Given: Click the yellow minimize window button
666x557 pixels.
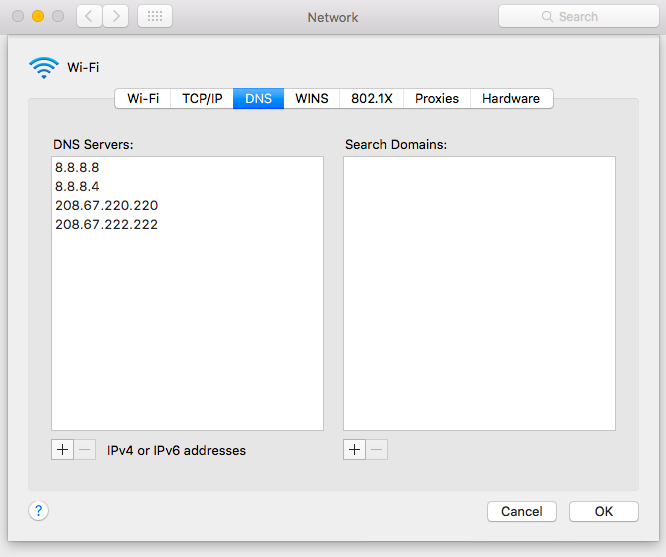Looking at the screenshot, I should coord(38,17).
